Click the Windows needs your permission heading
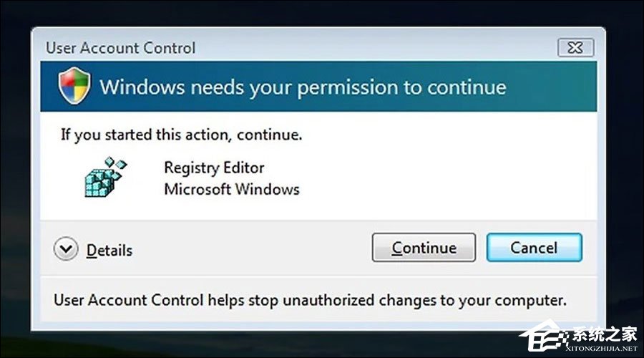This screenshot has width=644, height=358. [303, 87]
